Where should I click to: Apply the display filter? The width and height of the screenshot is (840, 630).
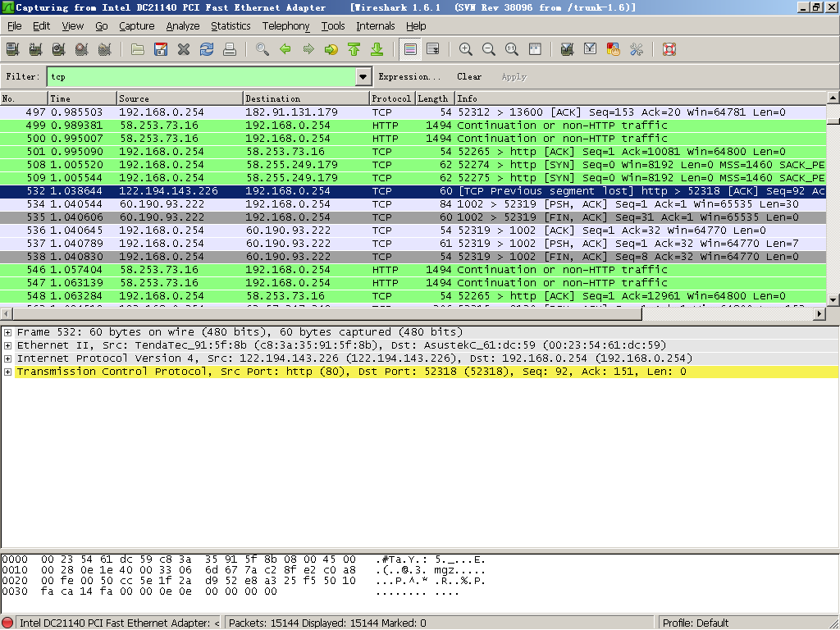[514, 76]
